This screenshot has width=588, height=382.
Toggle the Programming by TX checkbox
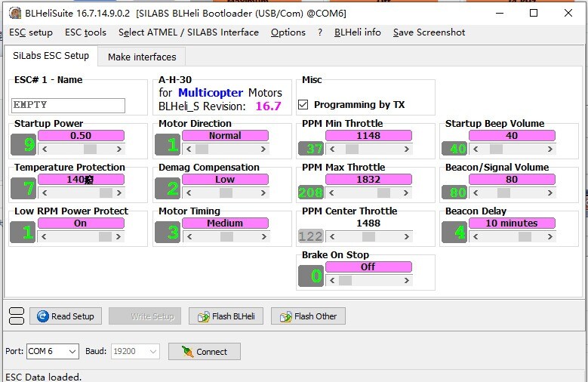303,104
